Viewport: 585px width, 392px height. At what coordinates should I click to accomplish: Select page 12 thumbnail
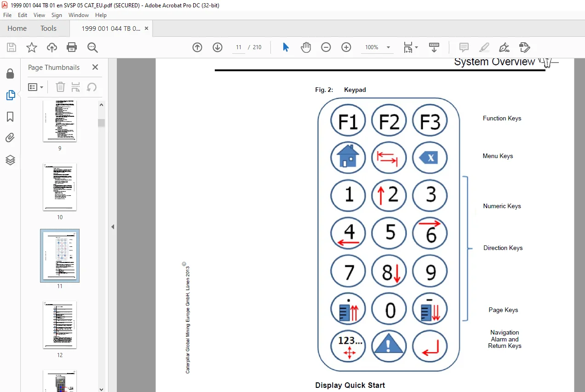coord(60,324)
